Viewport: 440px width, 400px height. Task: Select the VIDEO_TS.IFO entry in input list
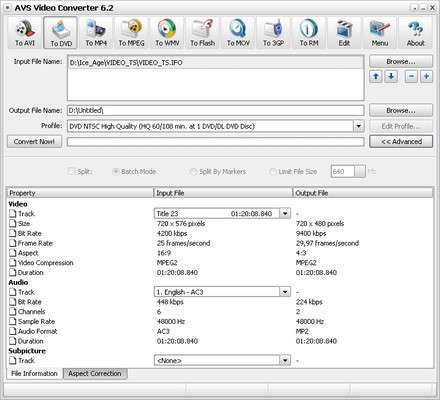(216, 63)
